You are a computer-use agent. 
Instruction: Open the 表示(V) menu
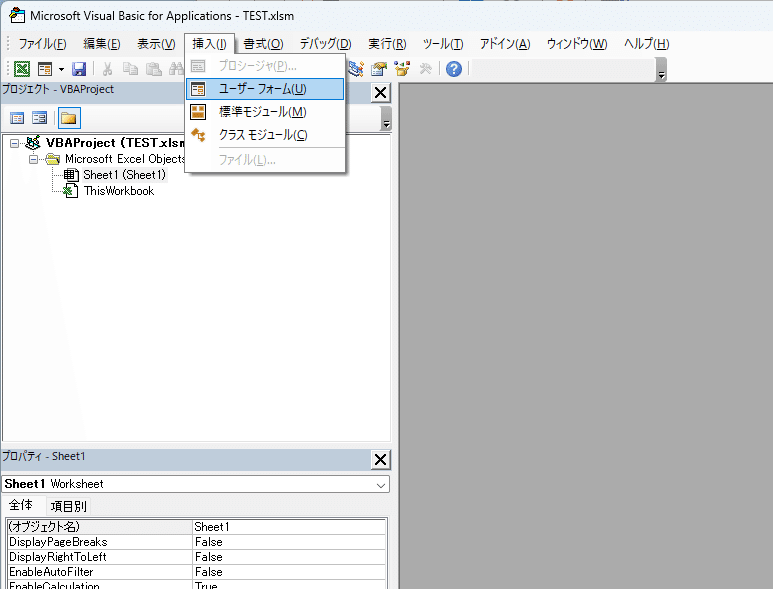pyautogui.click(x=156, y=44)
